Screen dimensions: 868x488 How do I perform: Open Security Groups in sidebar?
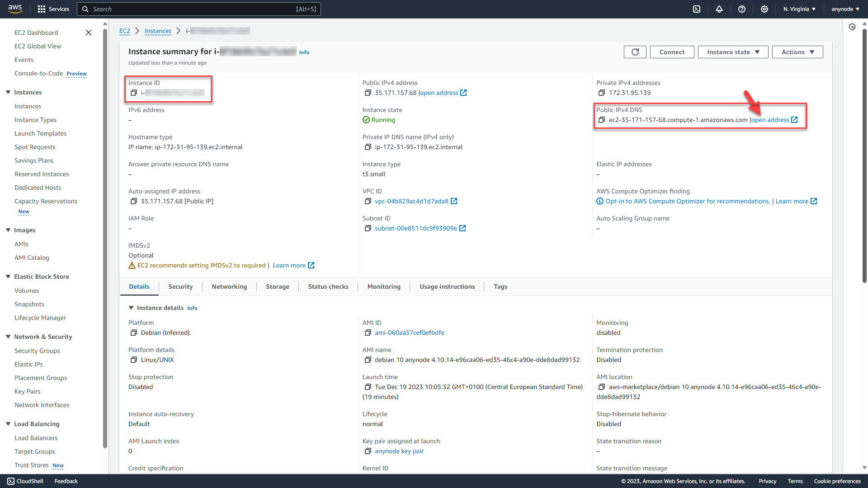pos(37,351)
